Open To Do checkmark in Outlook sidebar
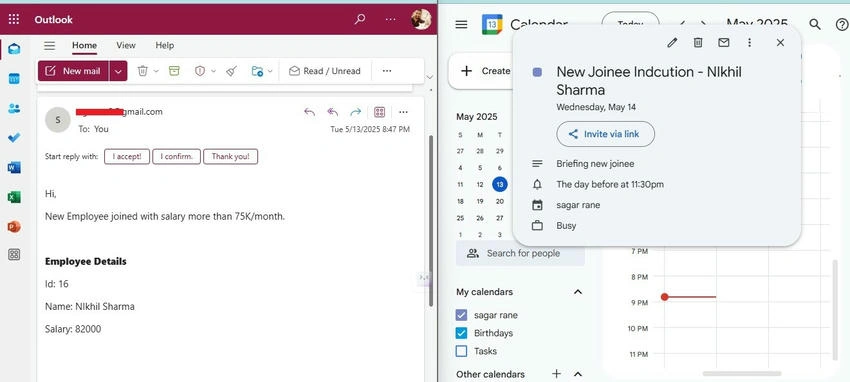850x382 pixels. pos(14,138)
